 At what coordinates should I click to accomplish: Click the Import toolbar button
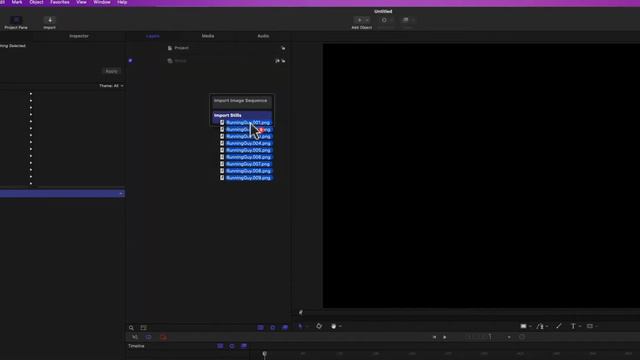[x=50, y=22]
